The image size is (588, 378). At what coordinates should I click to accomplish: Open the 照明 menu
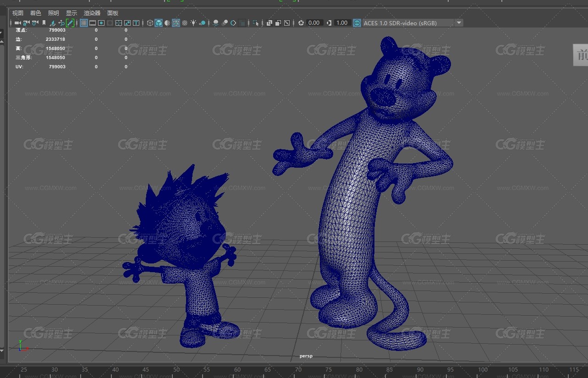pyautogui.click(x=54, y=13)
